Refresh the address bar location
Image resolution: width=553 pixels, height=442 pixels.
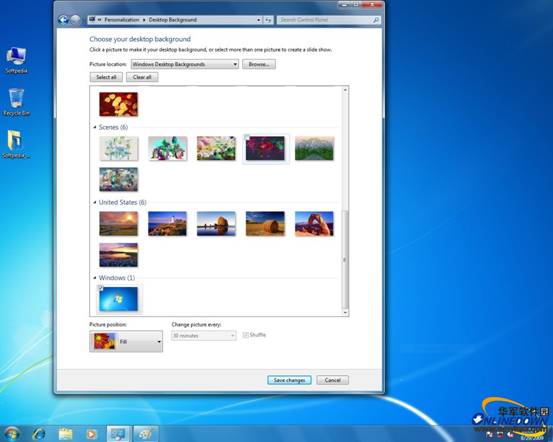[268, 20]
